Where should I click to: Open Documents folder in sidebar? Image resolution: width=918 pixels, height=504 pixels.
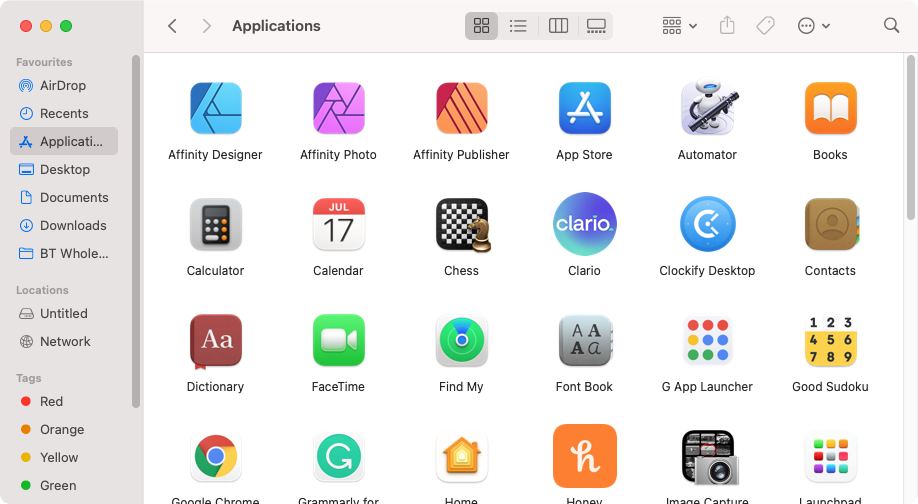point(64,198)
